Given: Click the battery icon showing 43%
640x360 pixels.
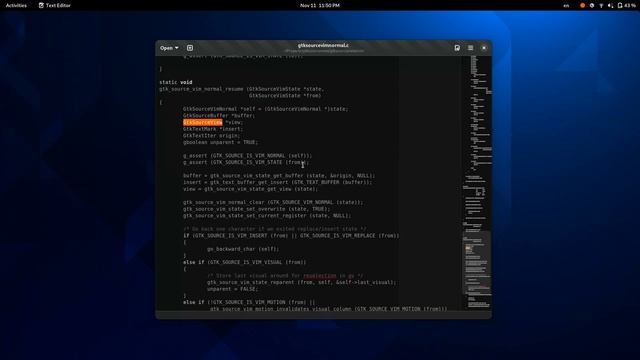Looking at the screenshot, I should (x=626, y=5).
